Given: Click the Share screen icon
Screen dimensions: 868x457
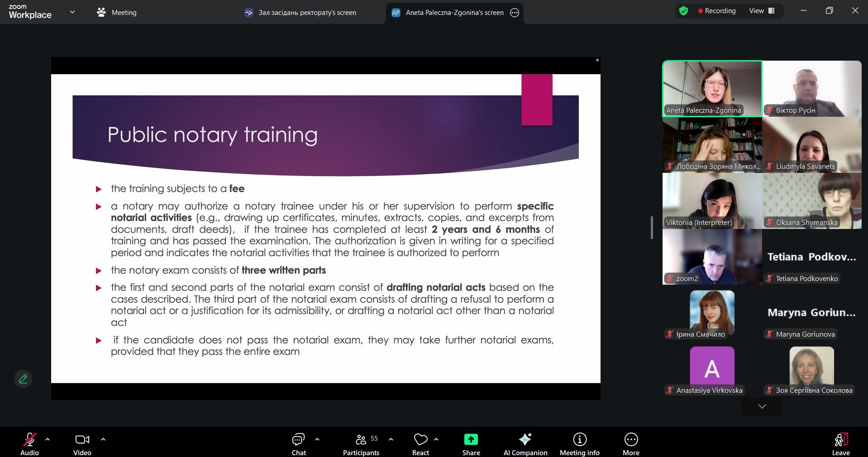Looking at the screenshot, I should 471,443.
